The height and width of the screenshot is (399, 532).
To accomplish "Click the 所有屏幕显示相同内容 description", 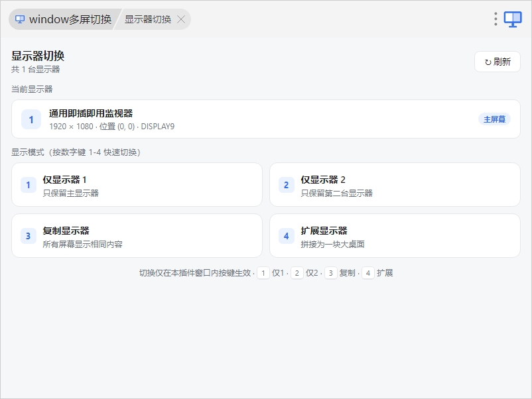I will coord(82,244).
